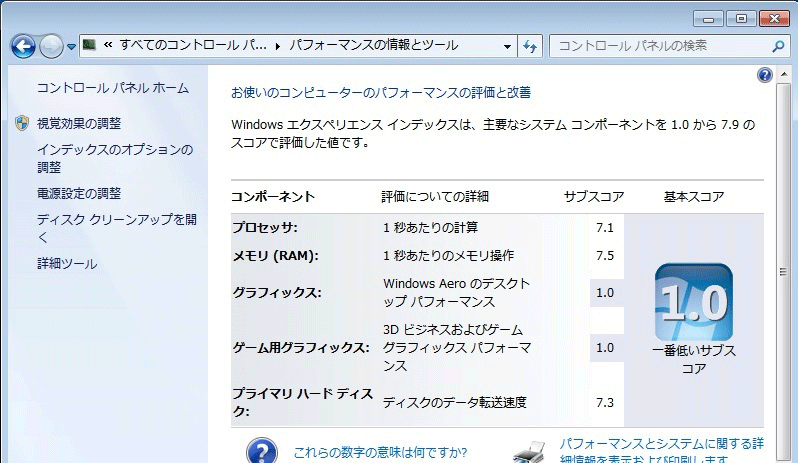798x463 pixels.
Task: Open 電源設定の調整 link
Action: point(79,193)
